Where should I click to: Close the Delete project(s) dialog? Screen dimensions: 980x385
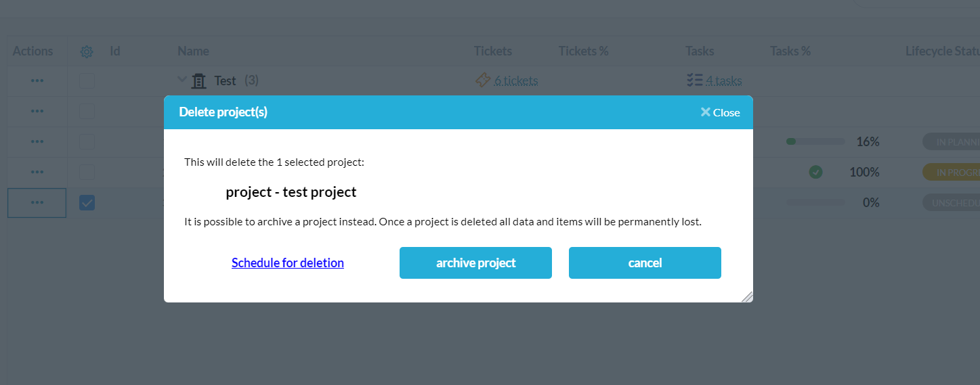pyautogui.click(x=721, y=112)
